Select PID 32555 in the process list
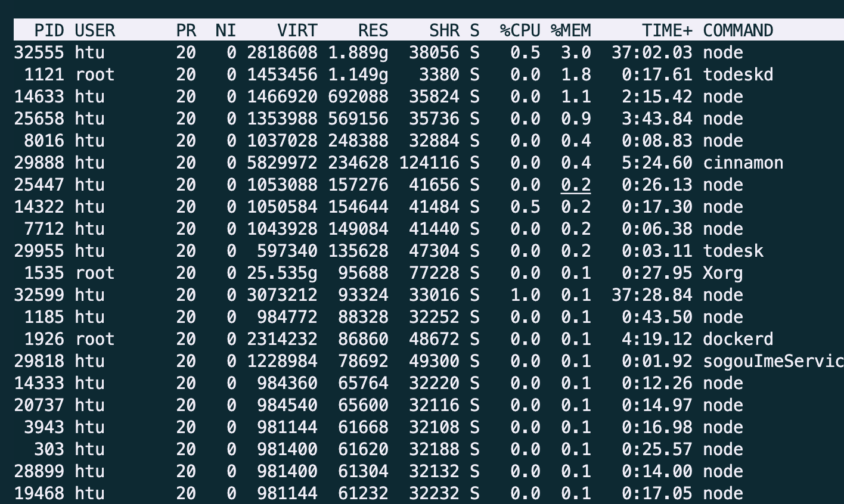Viewport: 844px width, 504px height. [x=39, y=52]
